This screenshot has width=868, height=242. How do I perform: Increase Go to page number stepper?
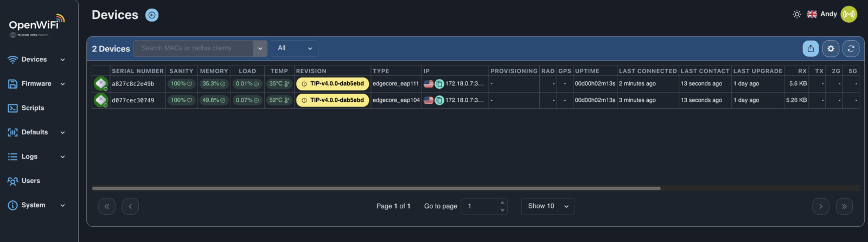[502, 202]
